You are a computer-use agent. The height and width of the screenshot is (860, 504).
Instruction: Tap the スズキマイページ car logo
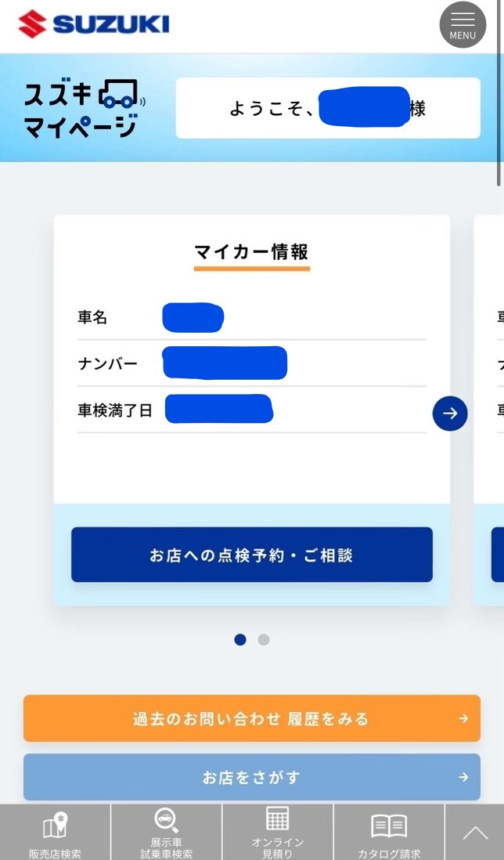tap(85, 108)
